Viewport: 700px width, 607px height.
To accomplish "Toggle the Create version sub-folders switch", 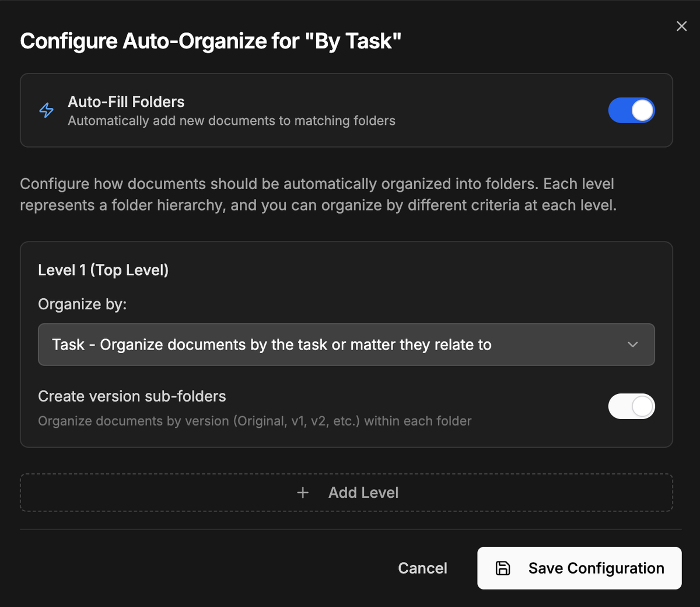I will click(x=631, y=406).
